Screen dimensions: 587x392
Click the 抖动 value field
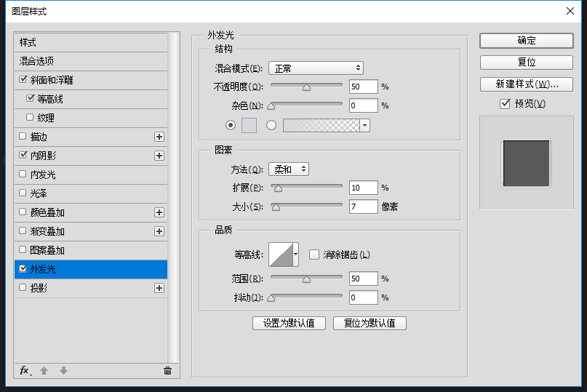click(363, 297)
